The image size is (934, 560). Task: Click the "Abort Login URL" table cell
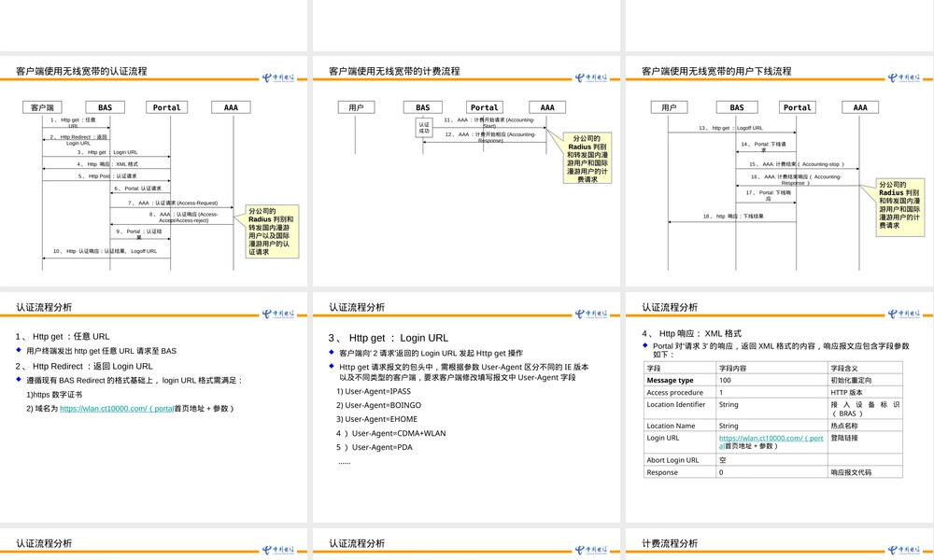coord(680,461)
